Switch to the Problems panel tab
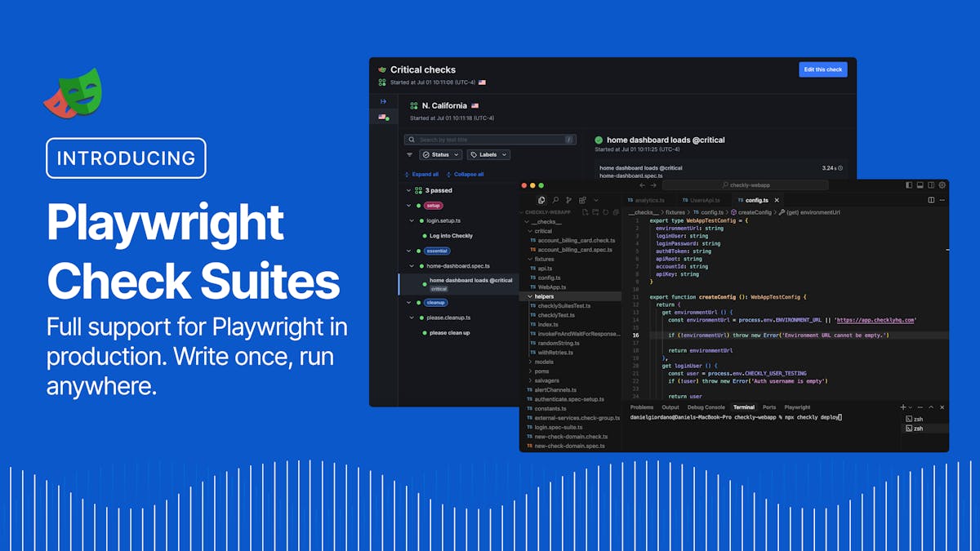This screenshot has width=980, height=551. coord(642,407)
